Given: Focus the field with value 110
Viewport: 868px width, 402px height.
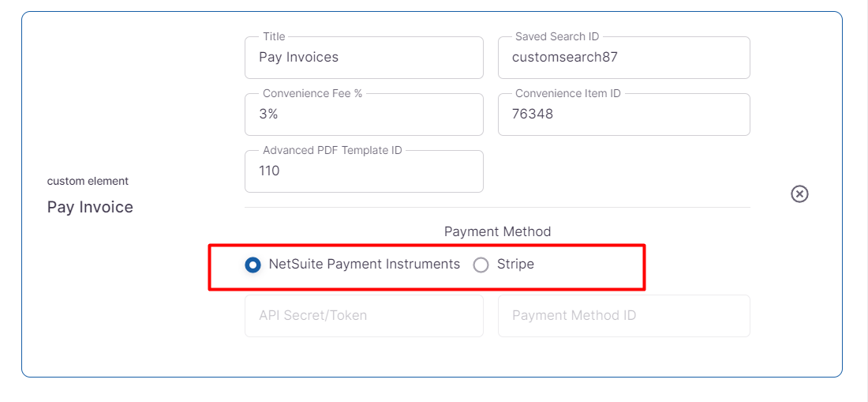Looking at the screenshot, I should pyautogui.click(x=363, y=171).
